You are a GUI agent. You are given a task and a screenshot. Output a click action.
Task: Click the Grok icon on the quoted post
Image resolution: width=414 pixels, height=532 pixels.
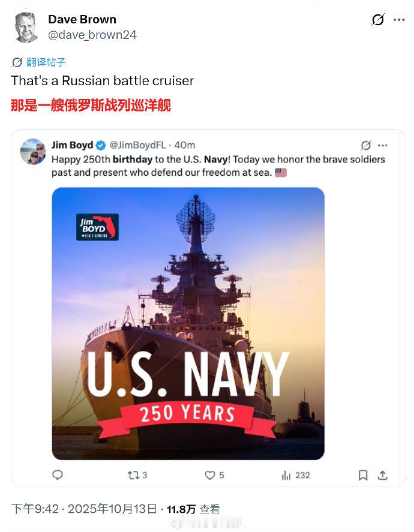365,145
